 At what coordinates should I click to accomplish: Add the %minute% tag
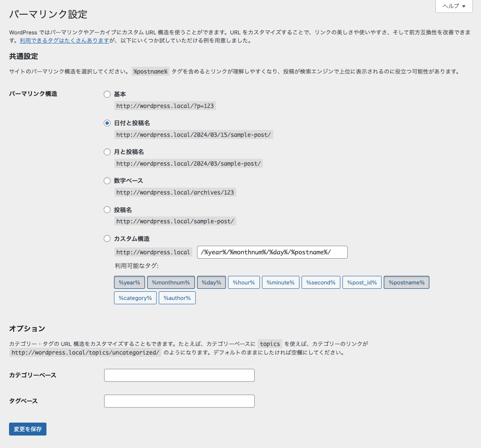(281, 282)
